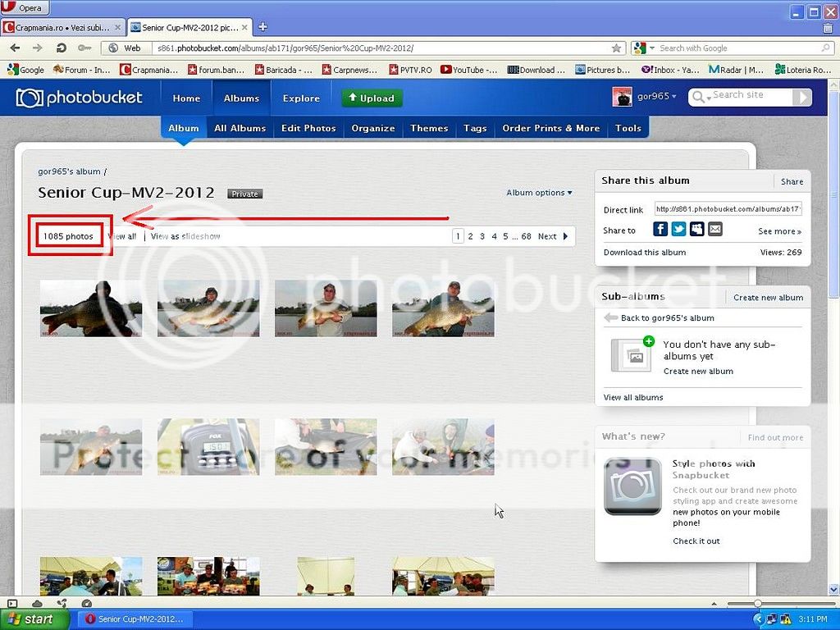Reload the page with the refresh icon
The width and height of the screenshot is (840, 630).
coord(61,48)
